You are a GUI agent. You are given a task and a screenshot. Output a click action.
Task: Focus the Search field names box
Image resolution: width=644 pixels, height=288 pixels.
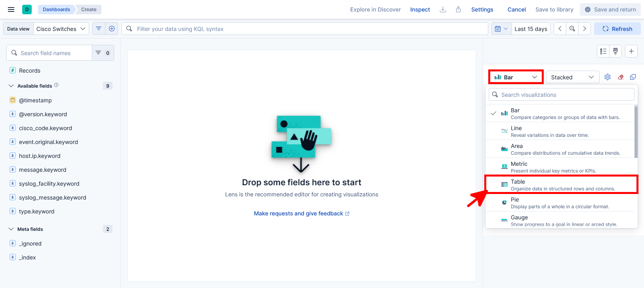click(50, 53)
